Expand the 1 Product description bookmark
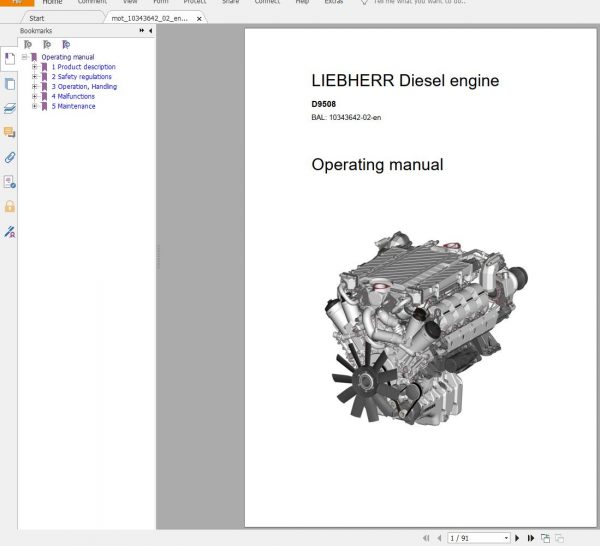This screenshot has width=600, height=546. pos(34,67)
